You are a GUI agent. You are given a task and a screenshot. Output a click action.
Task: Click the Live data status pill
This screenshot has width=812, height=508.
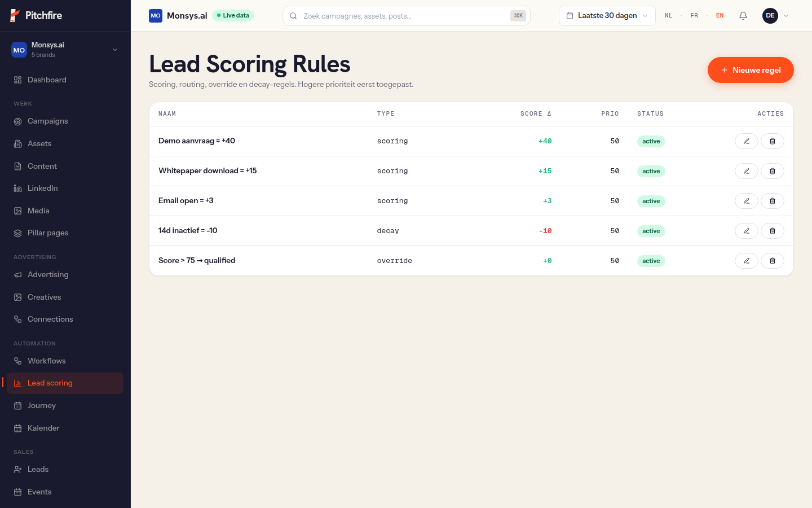click(233, 16)
